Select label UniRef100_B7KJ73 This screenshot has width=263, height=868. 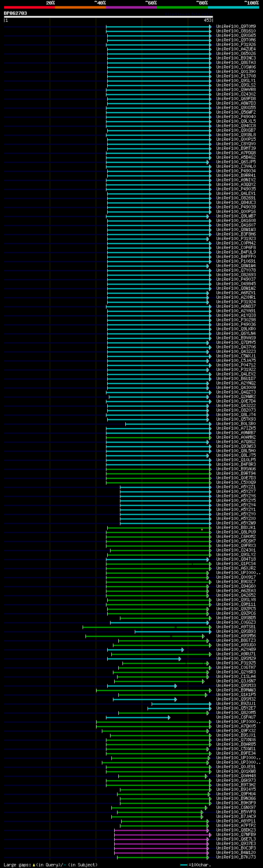click(236, 857)
